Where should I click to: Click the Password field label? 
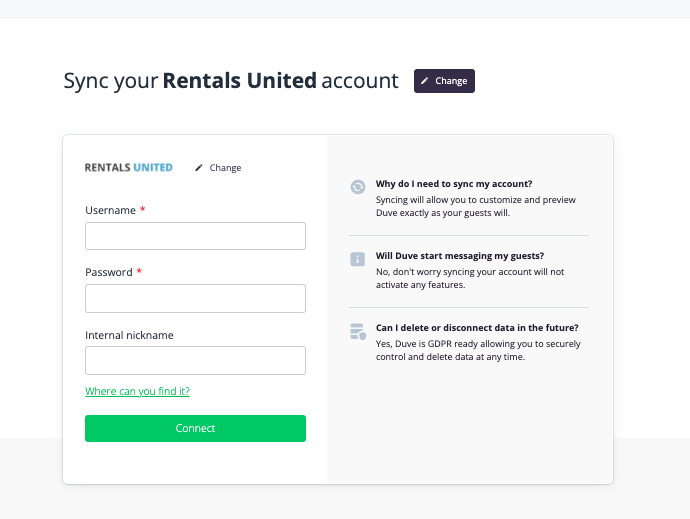tap(109, 272)
